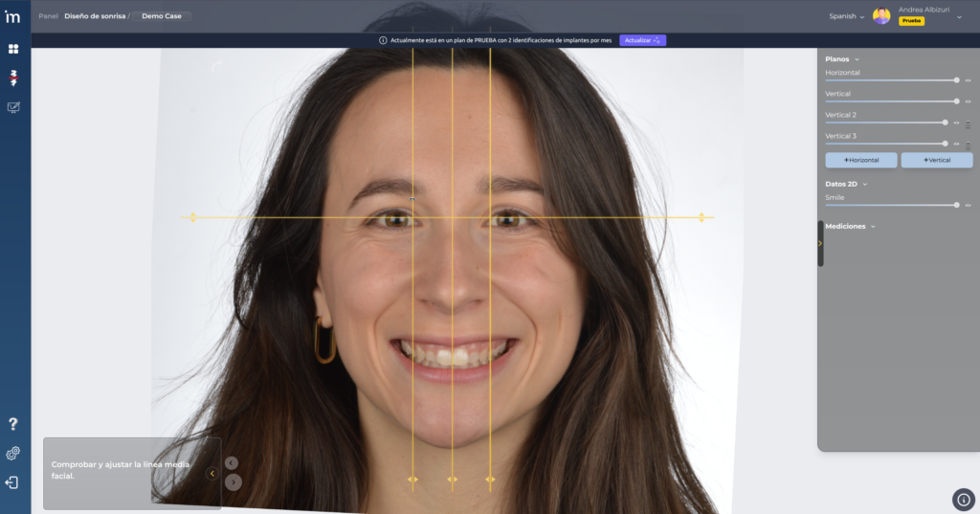The height and width of the screenshot is (514, 980).
Task: Select Diseño de sonrisa breadcrumb item
Action: [95, 16]
